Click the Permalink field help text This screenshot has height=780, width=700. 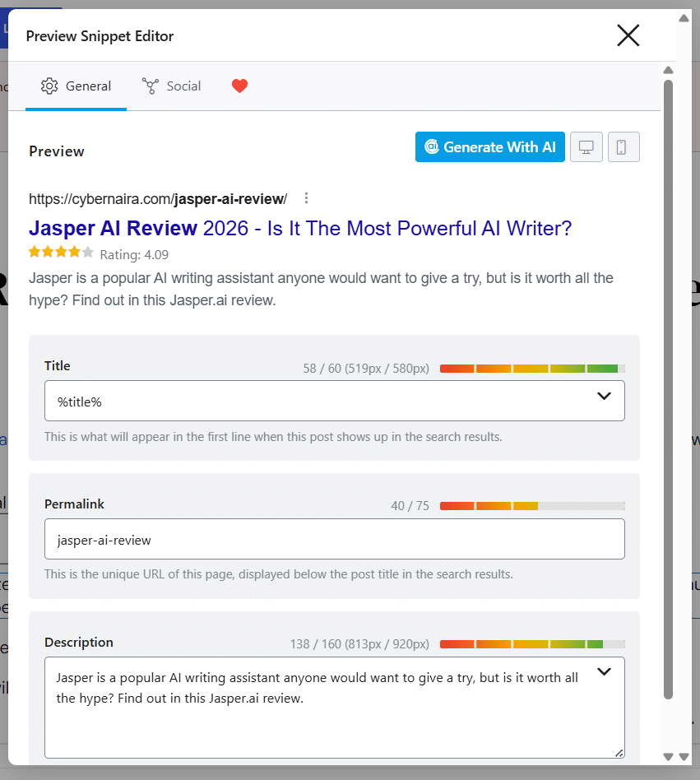tap(278, 574)
